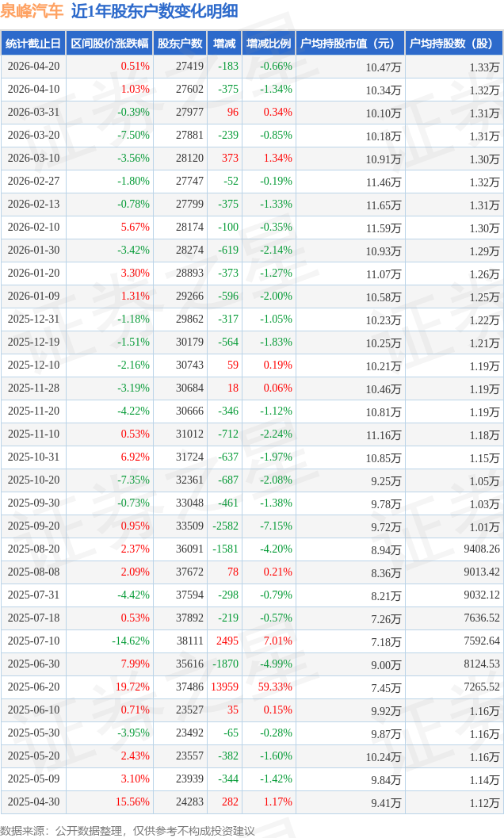Select the 增减比例 column header
The image size is (504, 838).
(269, 44)
